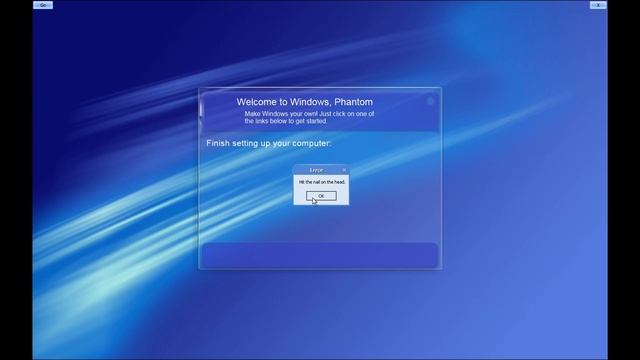Click the Go button at top left

[43, 5]
